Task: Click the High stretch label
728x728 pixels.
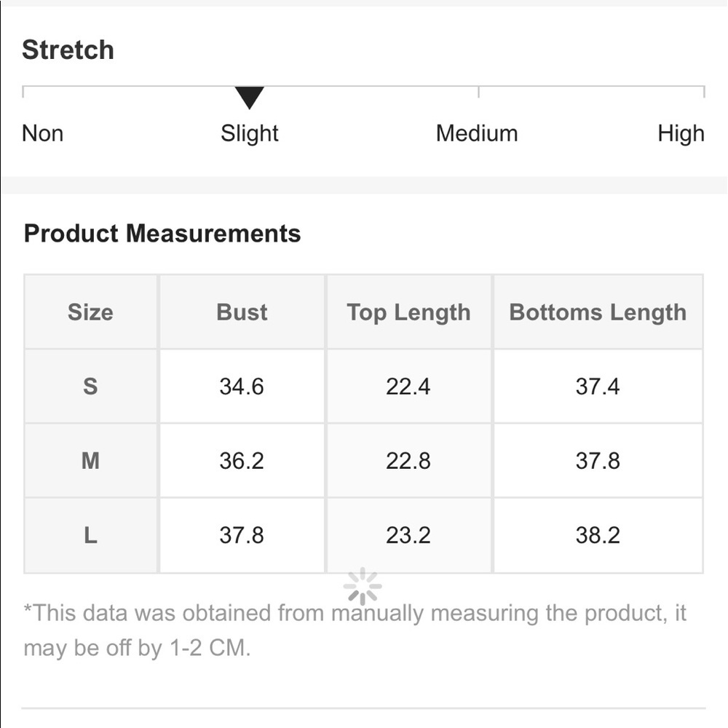Action: (x=681, y=134)
